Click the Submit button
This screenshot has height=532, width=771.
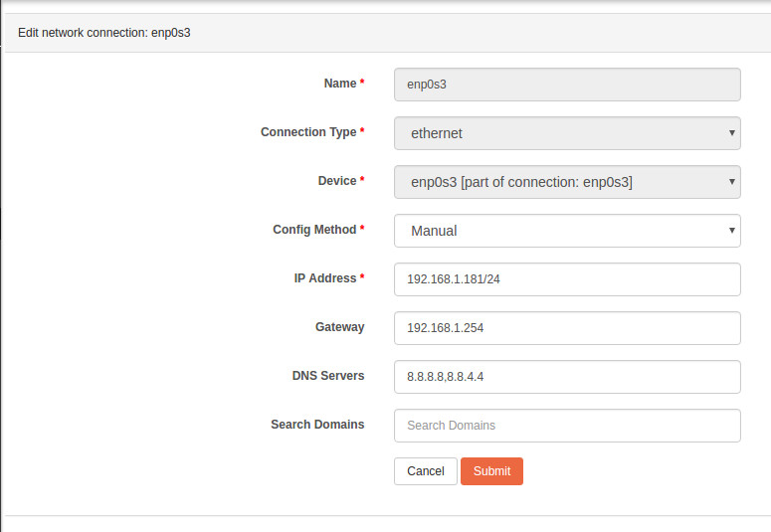click(491, 471)
